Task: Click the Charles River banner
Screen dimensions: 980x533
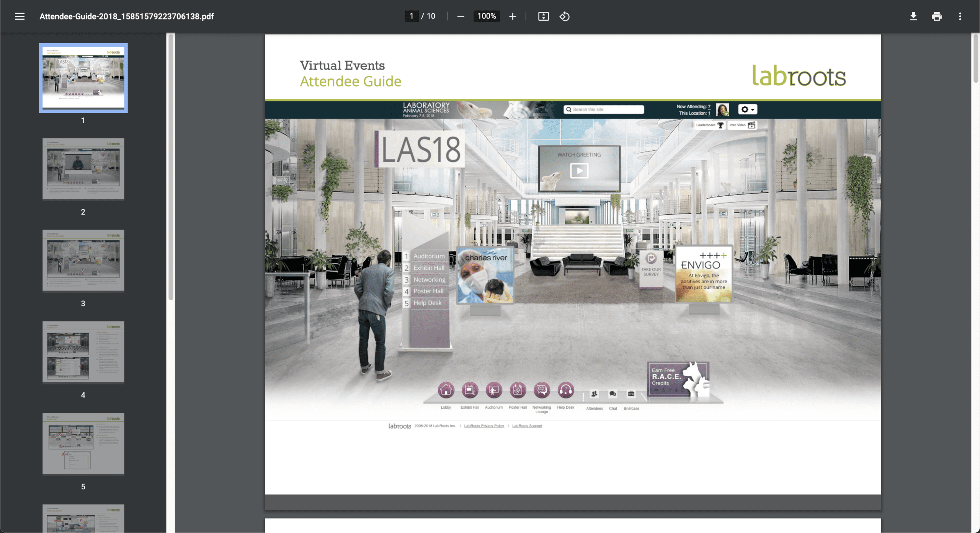Action: point(485,275)
